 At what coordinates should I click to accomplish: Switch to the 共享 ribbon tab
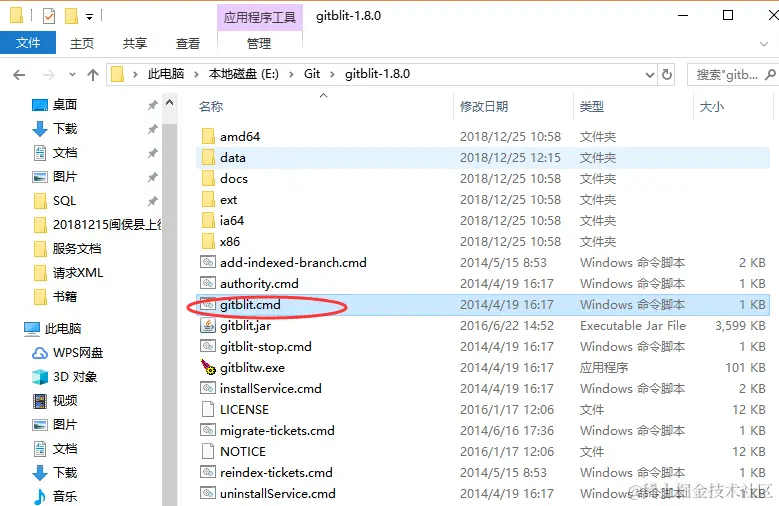(135, 44)
